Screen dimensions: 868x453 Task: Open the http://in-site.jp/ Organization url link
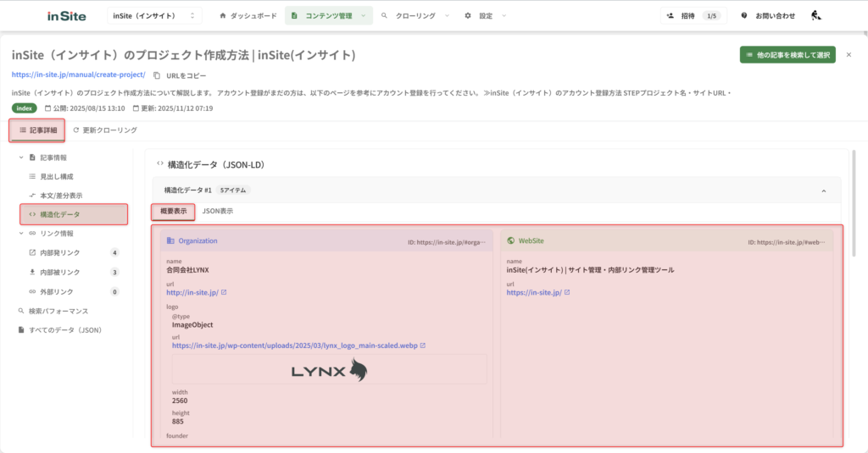(x=192, y=293)
